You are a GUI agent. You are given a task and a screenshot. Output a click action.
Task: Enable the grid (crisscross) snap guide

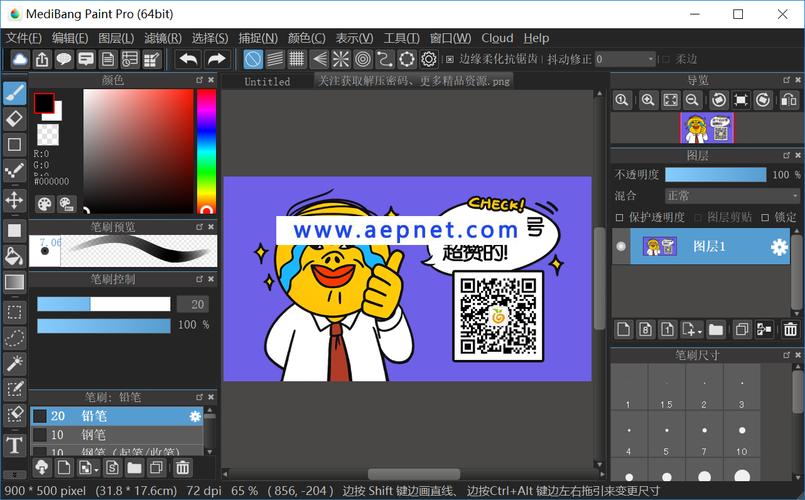(297, 60)
